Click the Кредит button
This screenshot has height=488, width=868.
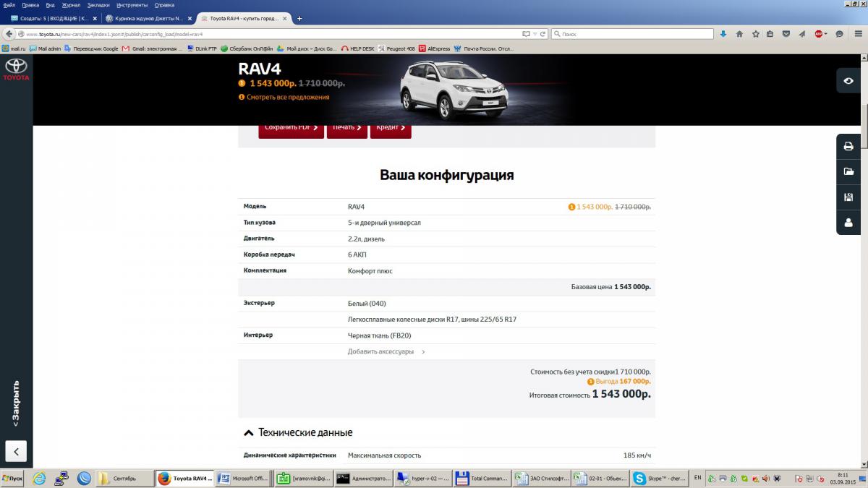coord(391,129)
